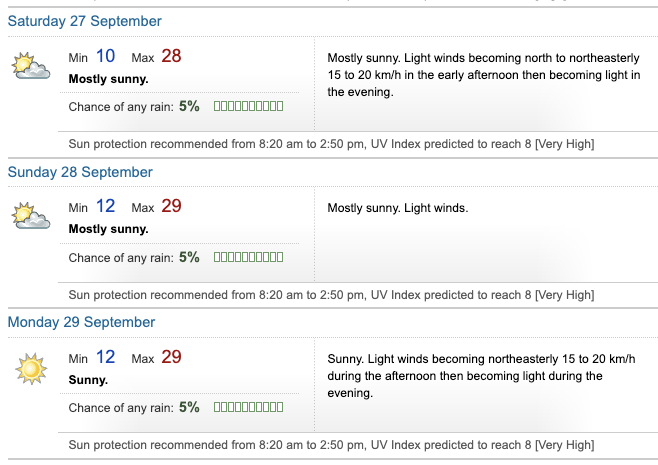Click Monday's sun protection UV Index line
The image size is (658, 465).
pyautogui.click(x=331, y=445)
